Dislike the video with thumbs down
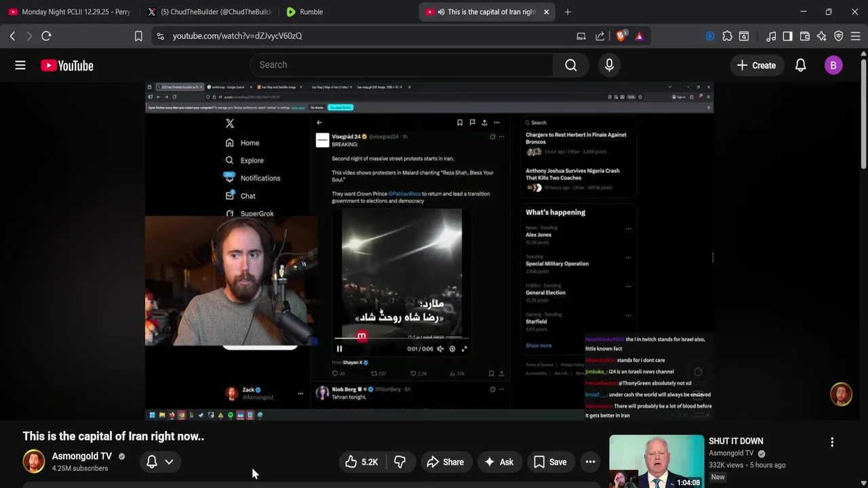Image resolution: width=868 pixels, height=488 pixels. 400,462
